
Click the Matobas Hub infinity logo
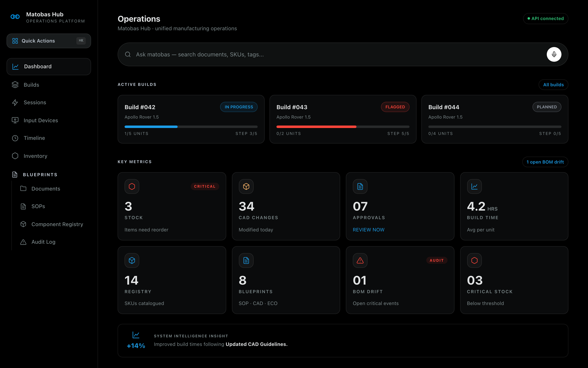[15, 17]
